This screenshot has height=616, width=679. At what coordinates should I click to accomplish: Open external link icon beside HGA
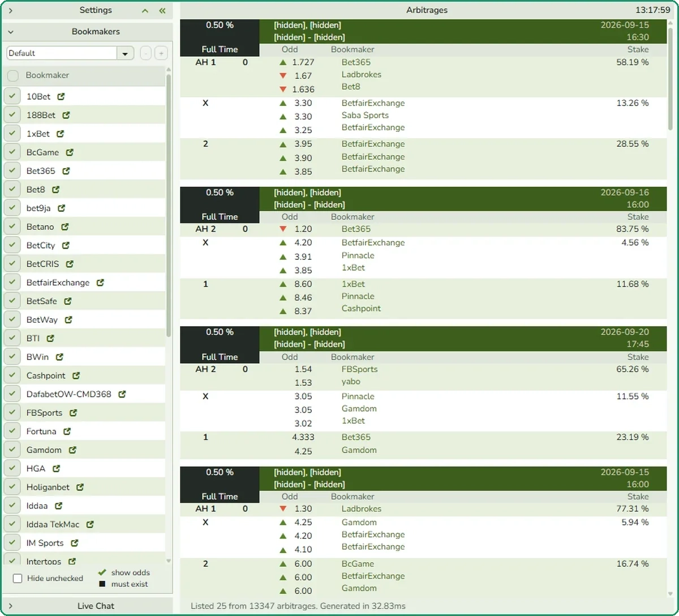coord(56,468)
